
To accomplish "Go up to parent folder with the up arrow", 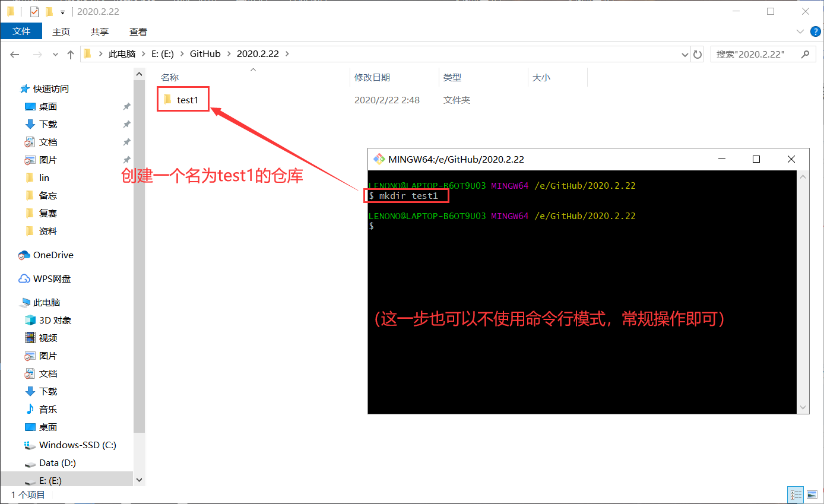I will tap(71, 53).
